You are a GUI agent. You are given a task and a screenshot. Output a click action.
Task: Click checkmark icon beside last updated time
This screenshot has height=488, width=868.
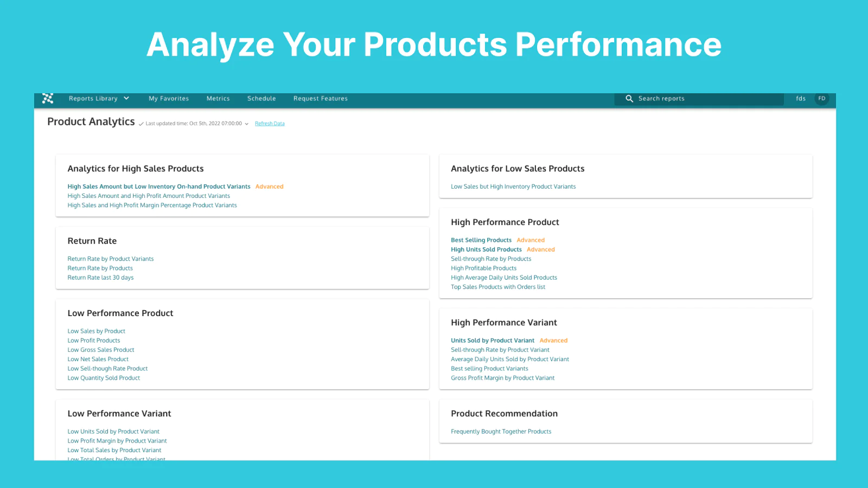(141, 124)
